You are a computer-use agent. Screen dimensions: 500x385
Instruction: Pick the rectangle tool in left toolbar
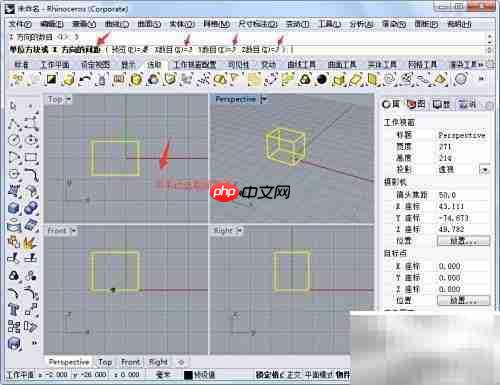click(31, 157)
